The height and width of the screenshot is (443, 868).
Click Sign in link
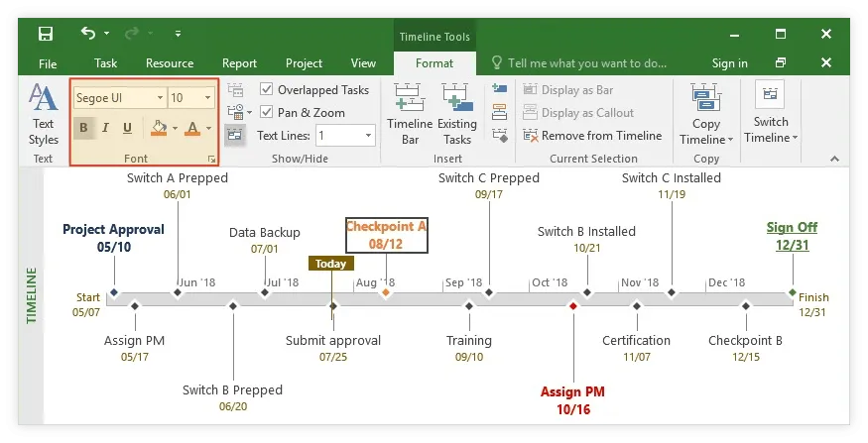click(729, 63)
